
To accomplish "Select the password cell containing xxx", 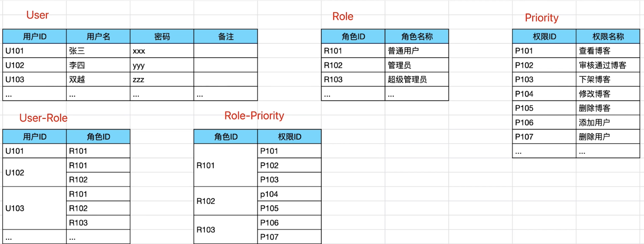I will 162,51.
